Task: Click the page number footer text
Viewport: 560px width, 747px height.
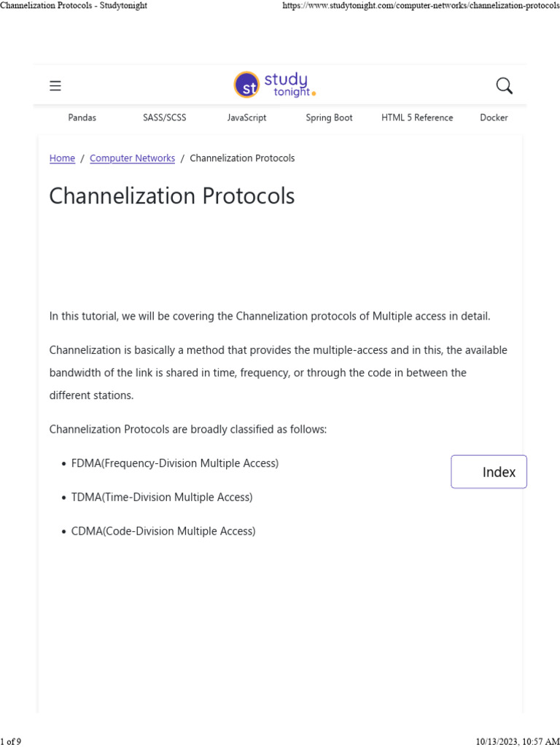Action: 11,742
